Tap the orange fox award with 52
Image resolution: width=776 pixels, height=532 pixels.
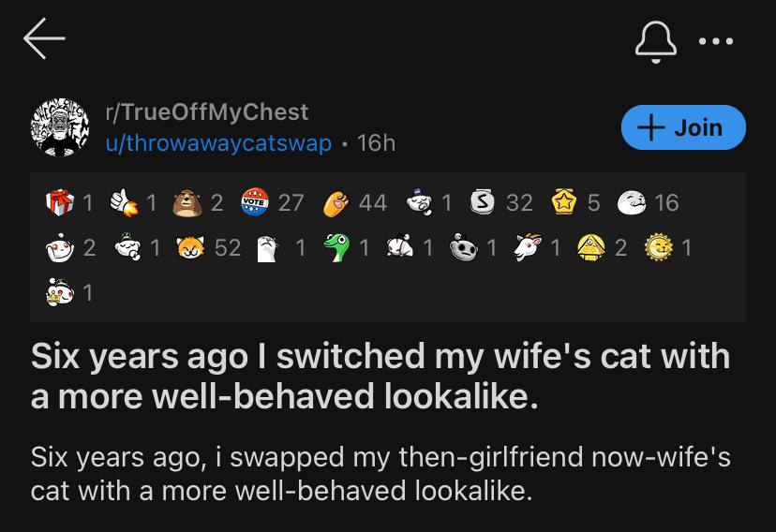click(192, 247)
